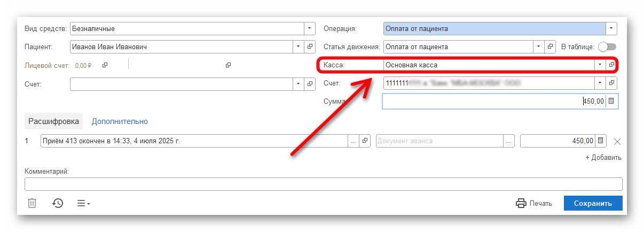
Task: Expand the Операция dropdown
Action: tap(611, 29)
